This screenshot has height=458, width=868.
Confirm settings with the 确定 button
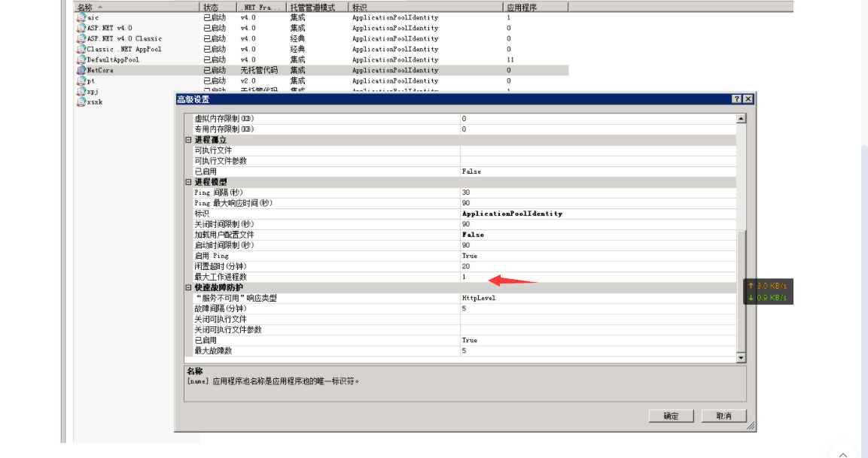(671, 416)
